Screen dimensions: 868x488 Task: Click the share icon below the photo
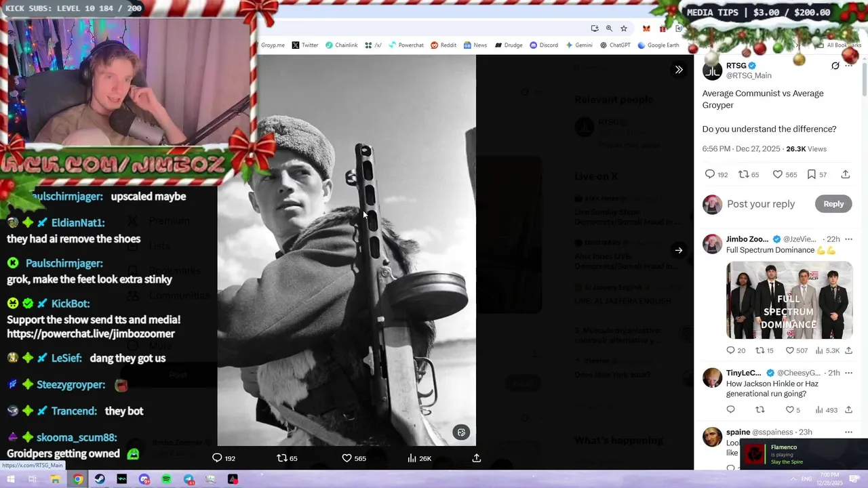(477, 458)
